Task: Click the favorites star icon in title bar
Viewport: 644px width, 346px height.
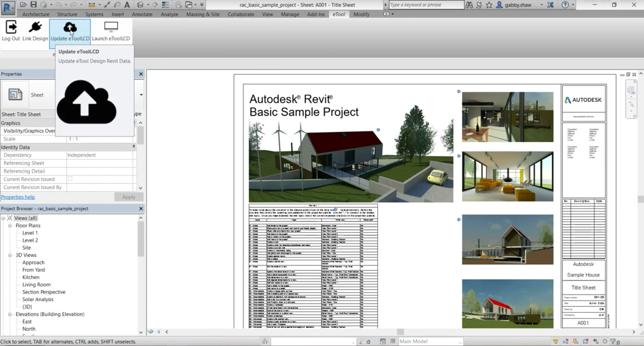Action: pos(489,5)
